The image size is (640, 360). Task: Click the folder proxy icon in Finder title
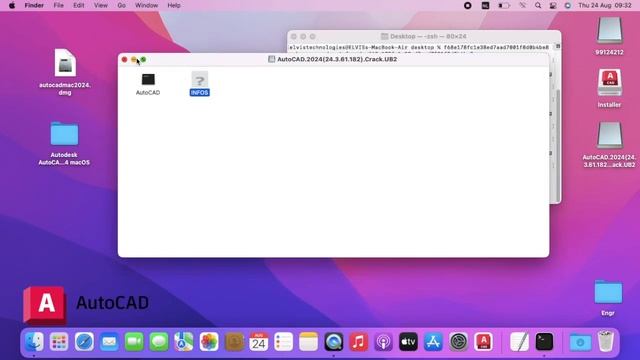[x=271, y=59]
